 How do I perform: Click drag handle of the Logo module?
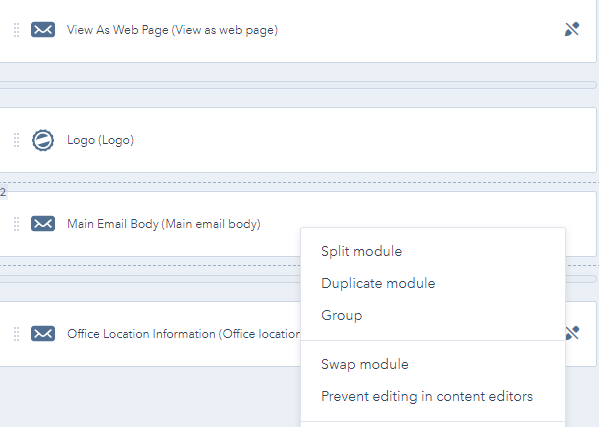[16, 140]
